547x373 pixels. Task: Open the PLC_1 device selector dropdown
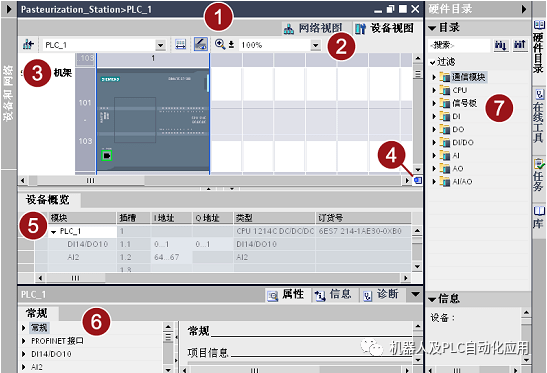[160, 45]
